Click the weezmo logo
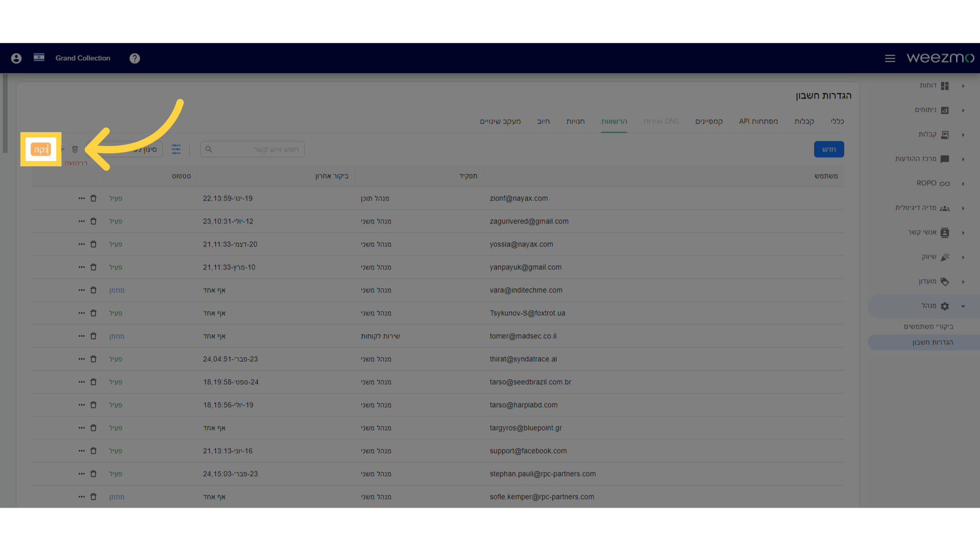 [940, 58]
